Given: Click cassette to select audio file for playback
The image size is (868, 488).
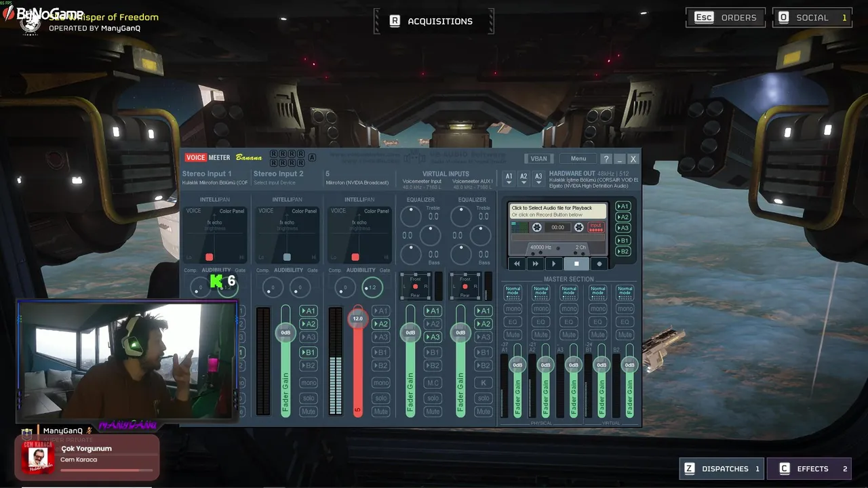Looking at the screenshot, I should [x=558, y=211].
